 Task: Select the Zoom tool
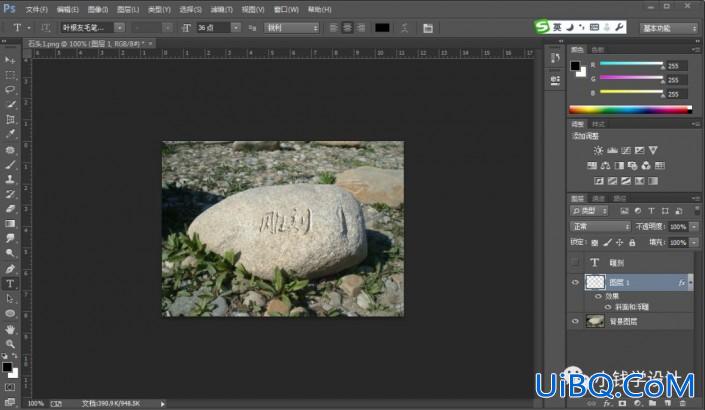tap(10, 344)
